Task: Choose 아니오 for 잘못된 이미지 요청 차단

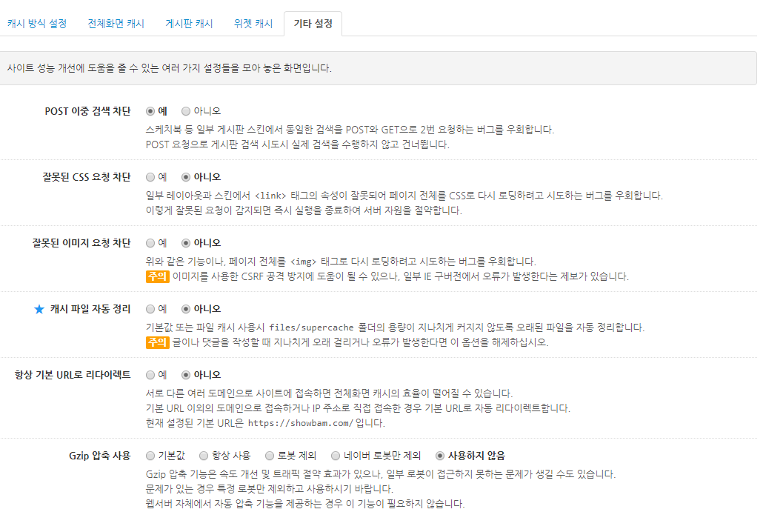Action: coord(186,243)
